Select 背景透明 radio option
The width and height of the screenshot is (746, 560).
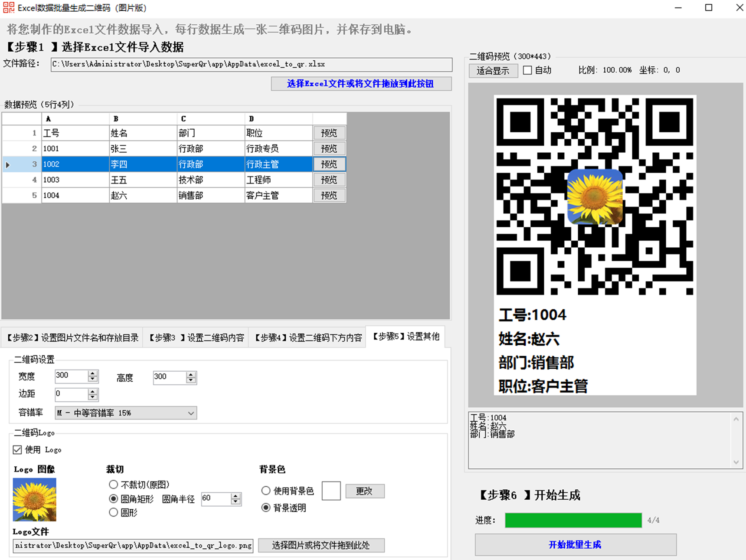pyautogui.click(x=266, y=508)
